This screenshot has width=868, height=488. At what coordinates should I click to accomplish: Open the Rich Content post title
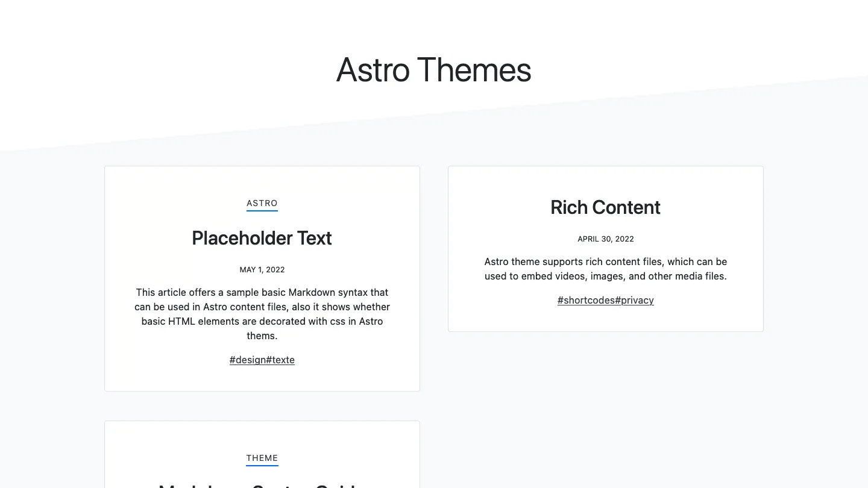point(605,207)
